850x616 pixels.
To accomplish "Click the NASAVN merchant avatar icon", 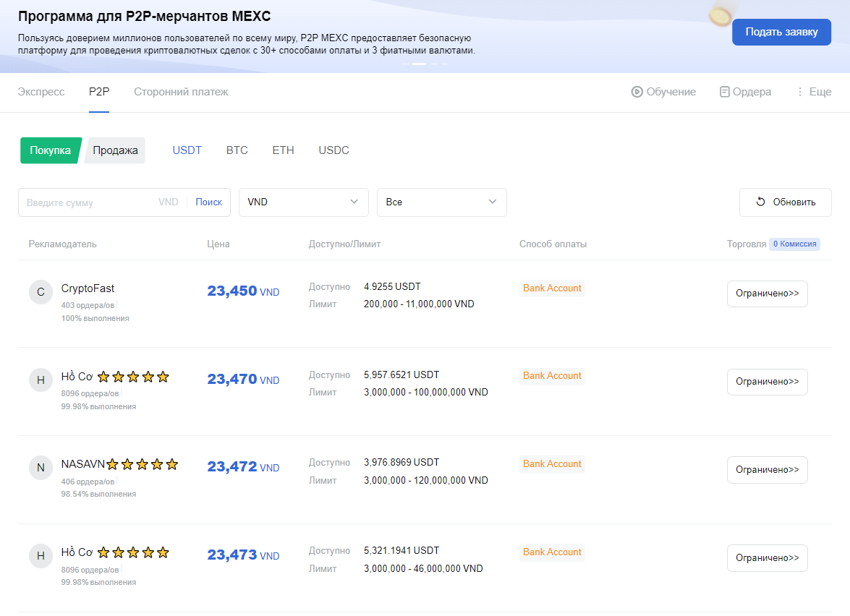I will click(x=41, y=468).
